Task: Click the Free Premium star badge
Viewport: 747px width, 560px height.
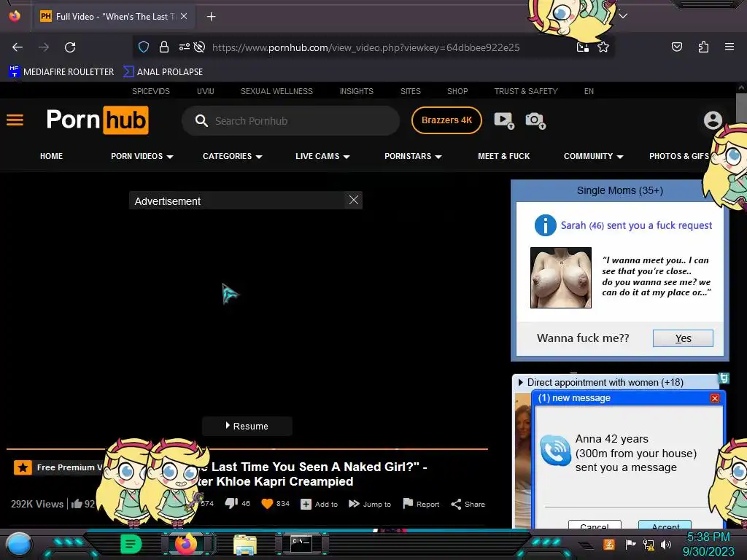Action: (x=23, y=467)
